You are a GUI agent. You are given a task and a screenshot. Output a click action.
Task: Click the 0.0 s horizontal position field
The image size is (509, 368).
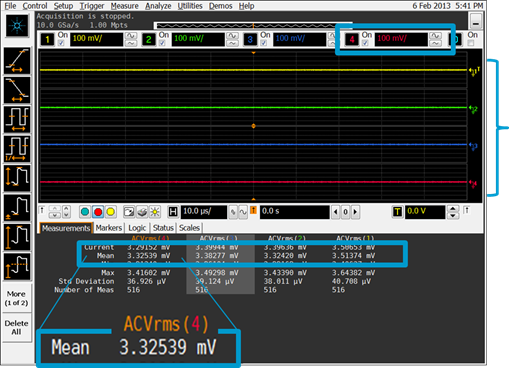click(295, 212)
